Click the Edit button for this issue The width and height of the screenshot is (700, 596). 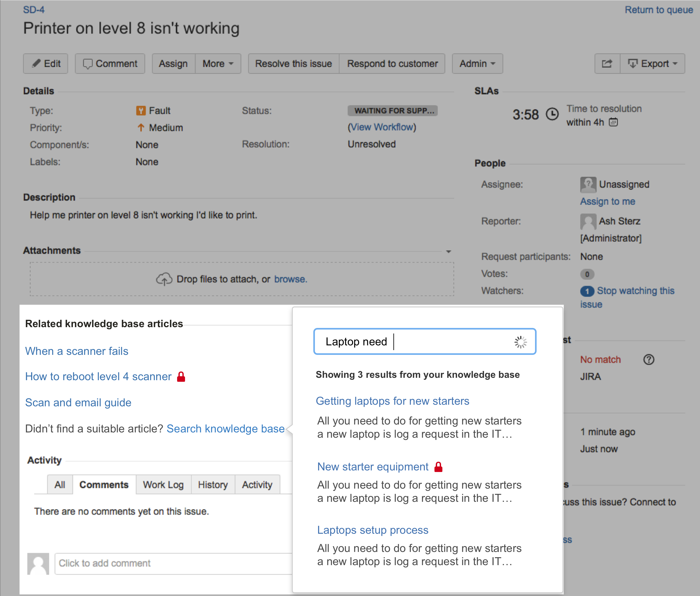click(x=47, y=63)
